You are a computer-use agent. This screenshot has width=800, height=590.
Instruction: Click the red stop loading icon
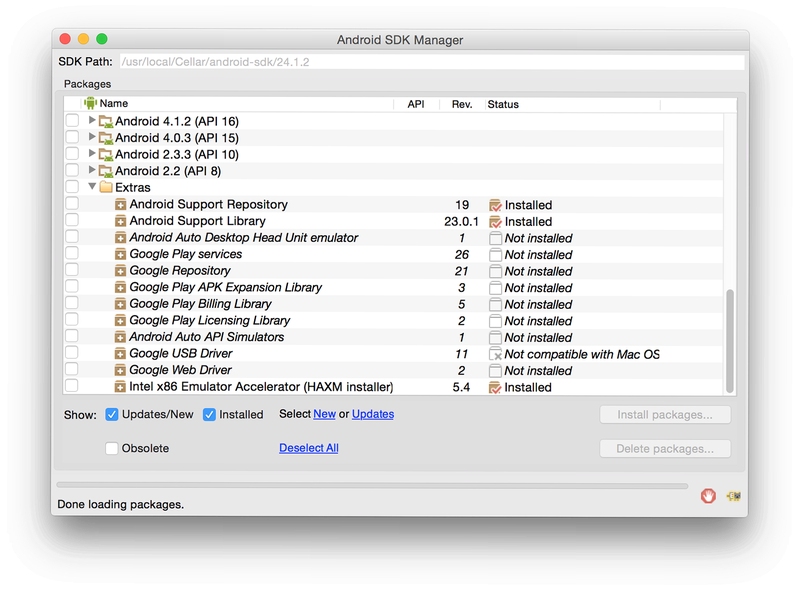click(708, 496)
